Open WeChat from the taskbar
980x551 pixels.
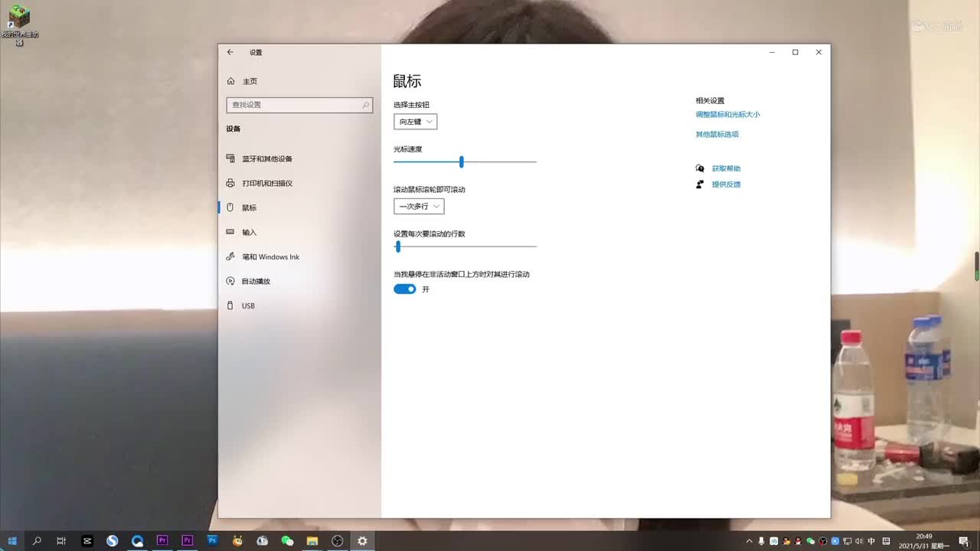pyautogui.click(x=287, y=541)
